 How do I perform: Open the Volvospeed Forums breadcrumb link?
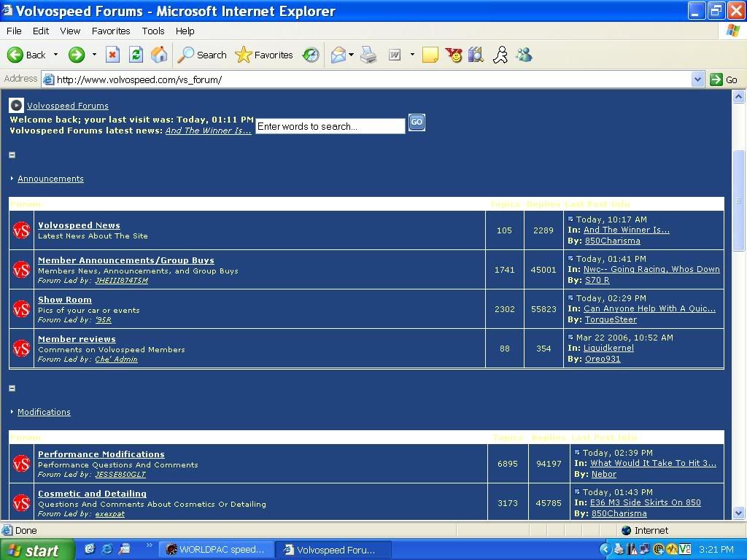[x=68, y=106]
